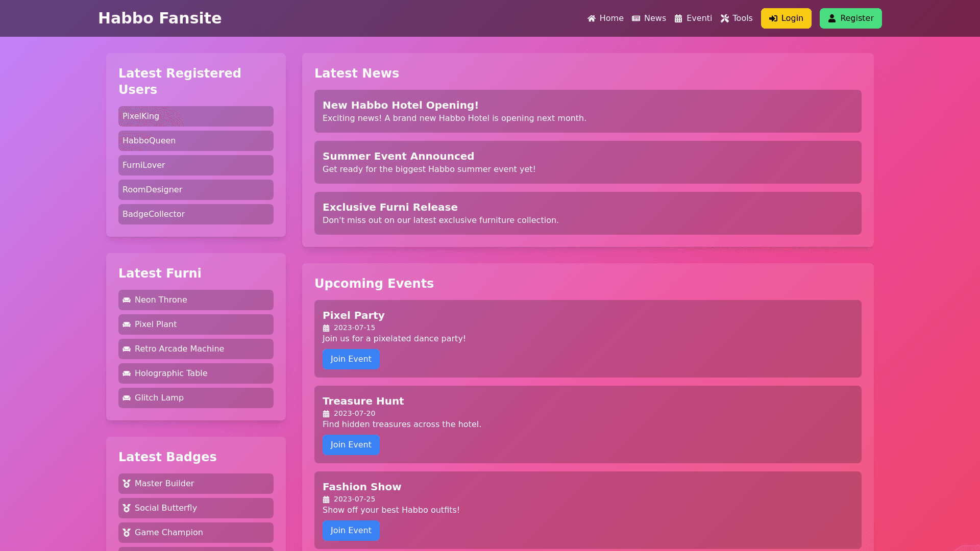Click the newspaper icon next to News
Viewport: 980px width, 551px height.
636,18
